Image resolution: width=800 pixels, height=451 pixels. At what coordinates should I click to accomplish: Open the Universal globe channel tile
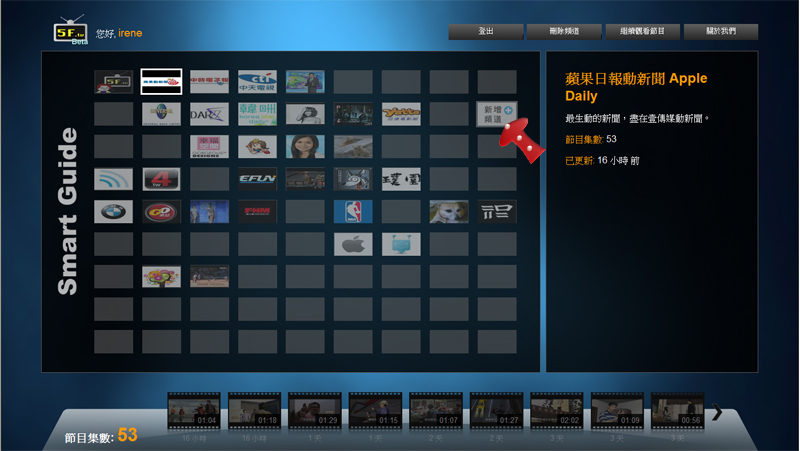[161, 114]
